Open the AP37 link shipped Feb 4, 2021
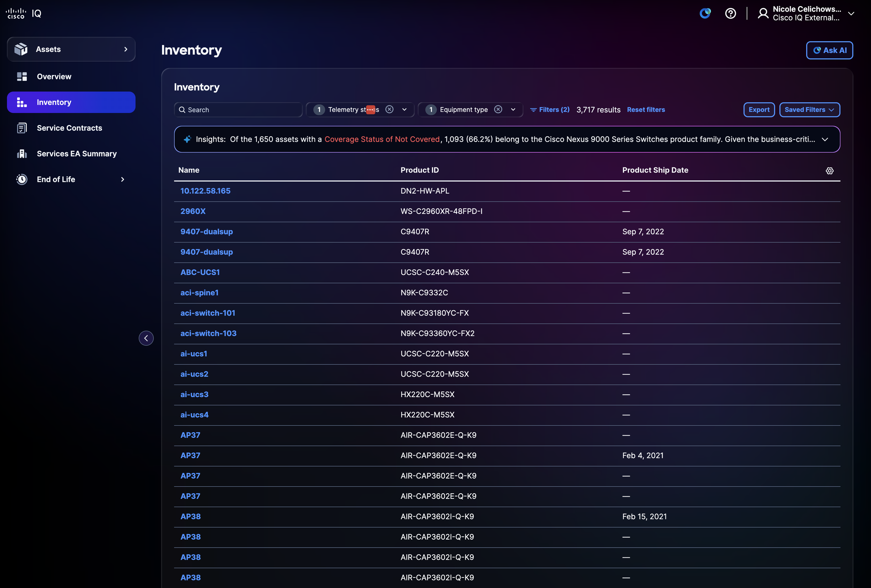This screenshot has width=871, height=588. pyautogui.click(x=190, y=455)
